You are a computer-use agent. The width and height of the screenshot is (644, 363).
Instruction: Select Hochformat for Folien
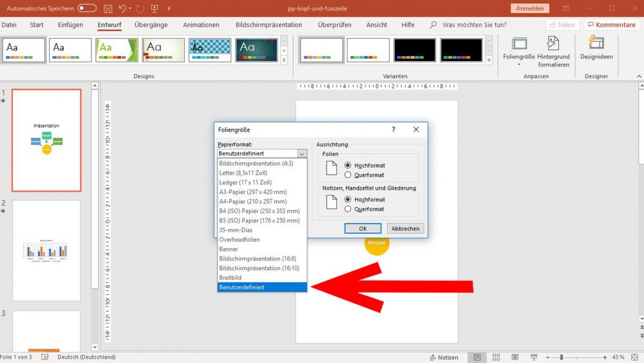(348, 165)
